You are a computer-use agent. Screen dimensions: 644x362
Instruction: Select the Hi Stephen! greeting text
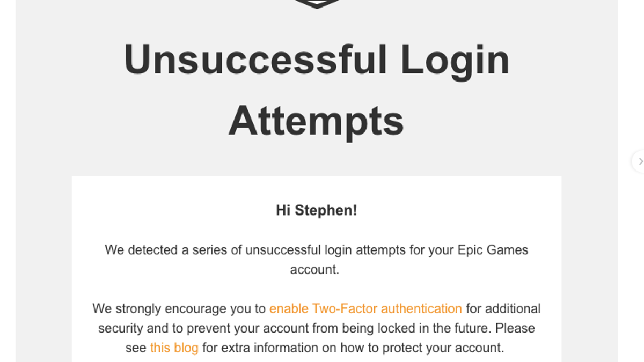tap(317, 210)
